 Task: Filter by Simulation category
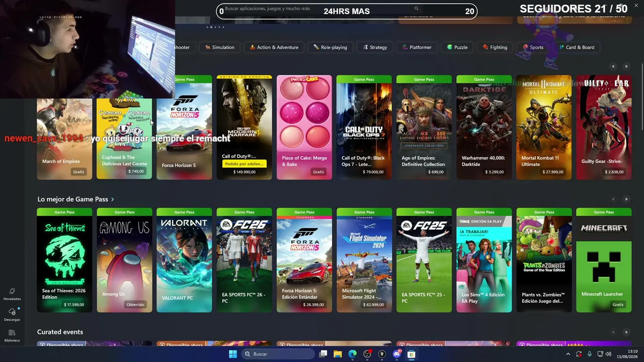coord(220,47)
